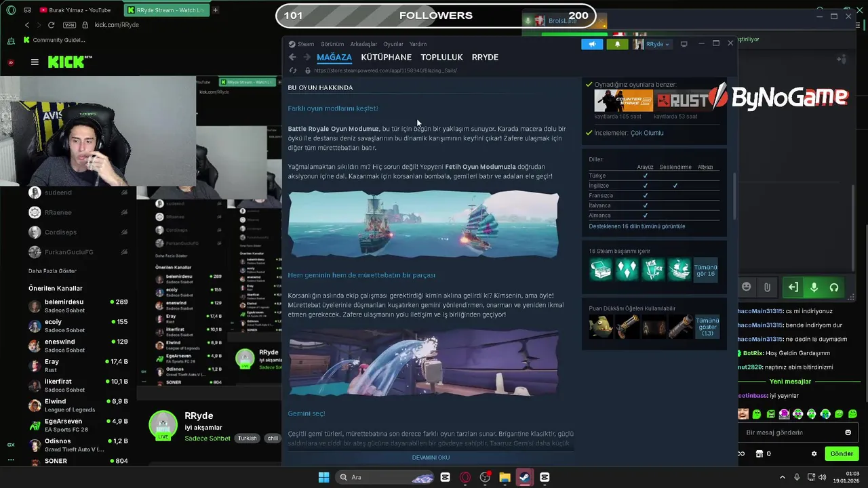The image size is (868, 488).
Task: Switch Steam to Big Picture mode icon
Action: 684,44
